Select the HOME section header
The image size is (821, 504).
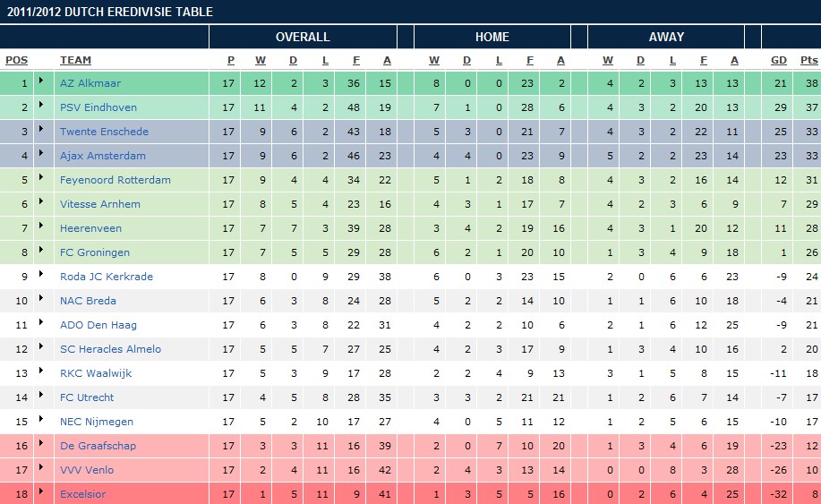coord(492,37)
